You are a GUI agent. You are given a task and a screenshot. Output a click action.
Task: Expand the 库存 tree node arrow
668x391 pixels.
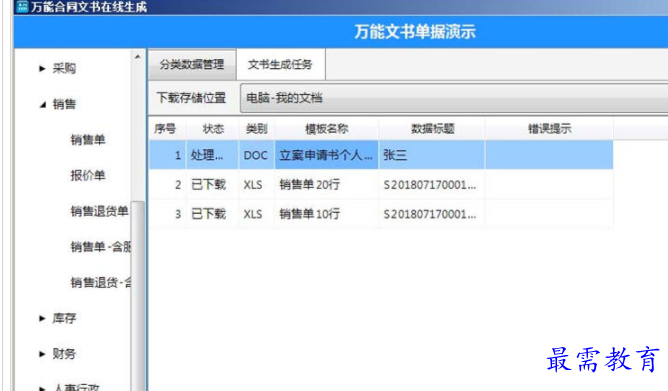(x=42, y=318)
